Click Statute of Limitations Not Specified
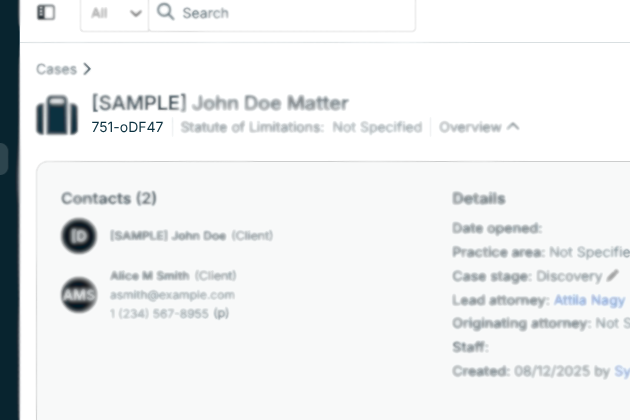Image resolution: width=630 pixels, height=420 pixels. 301,127
